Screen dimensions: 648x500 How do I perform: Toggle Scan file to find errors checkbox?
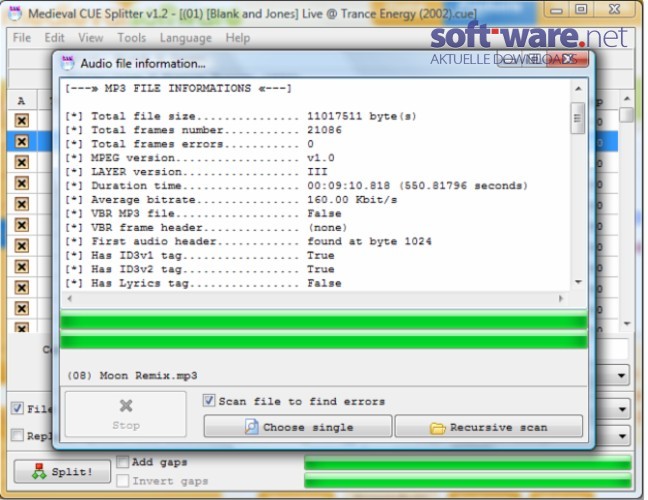pos(209,400)
